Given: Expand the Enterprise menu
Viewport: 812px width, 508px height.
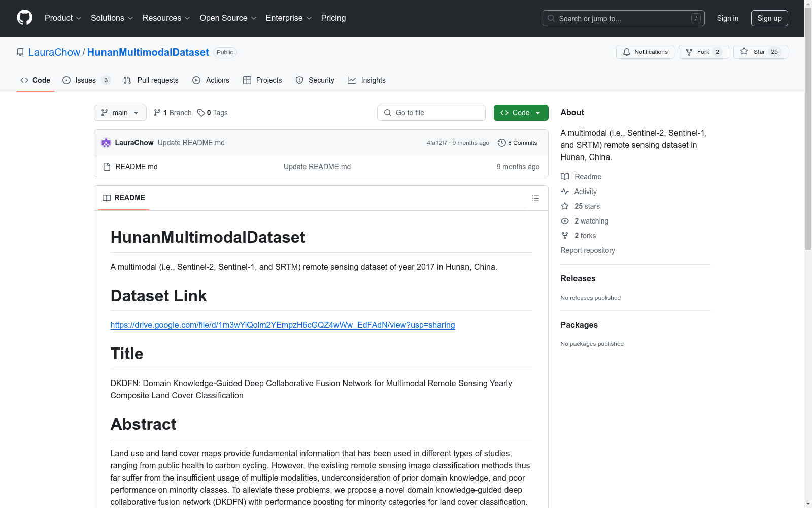Looking at the screenshot, I should tap(289, 18).
